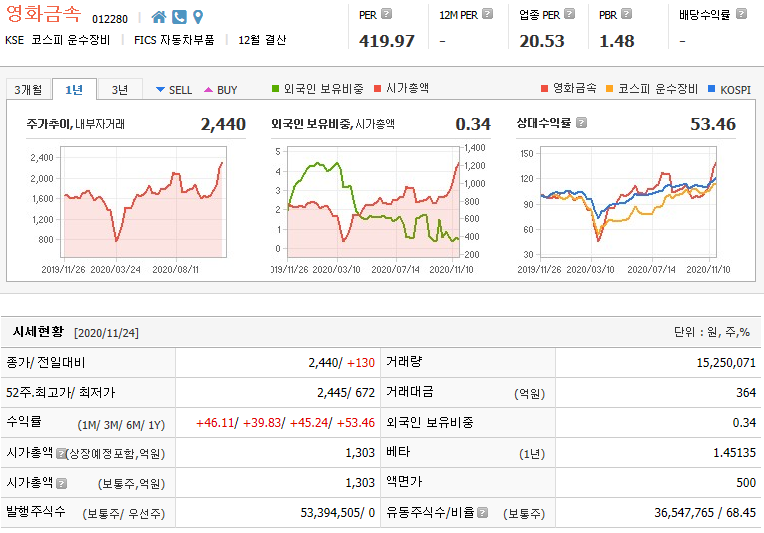This screenshot has width=764, height=533.
Task: Open help icon beside 상대수익률 title
Action: coord(581,122)
